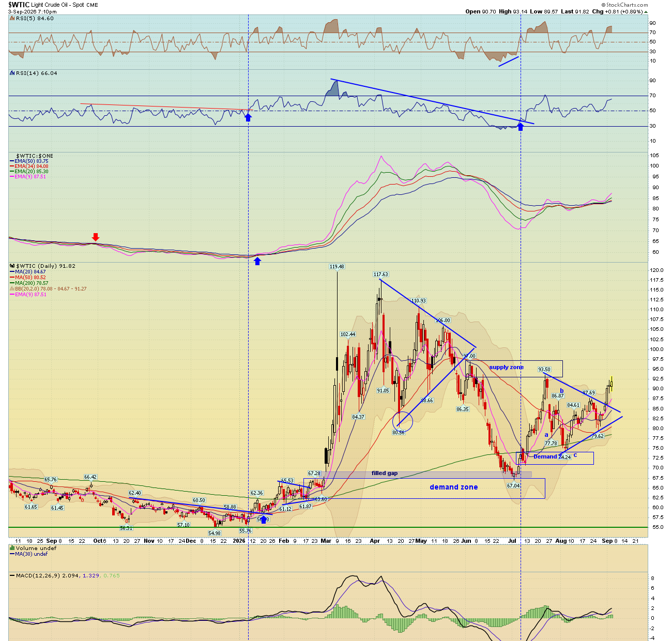
Task: Click the 93.50 price label
Action: (544, 370)
